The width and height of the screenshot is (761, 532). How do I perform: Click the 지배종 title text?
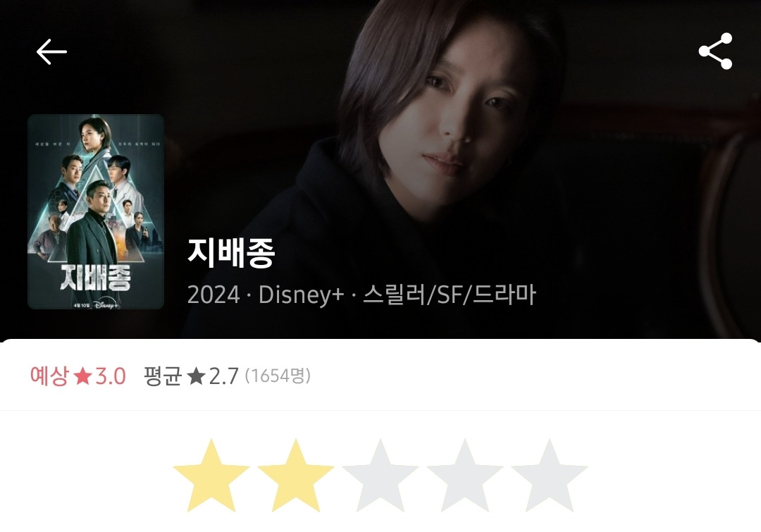231,252
